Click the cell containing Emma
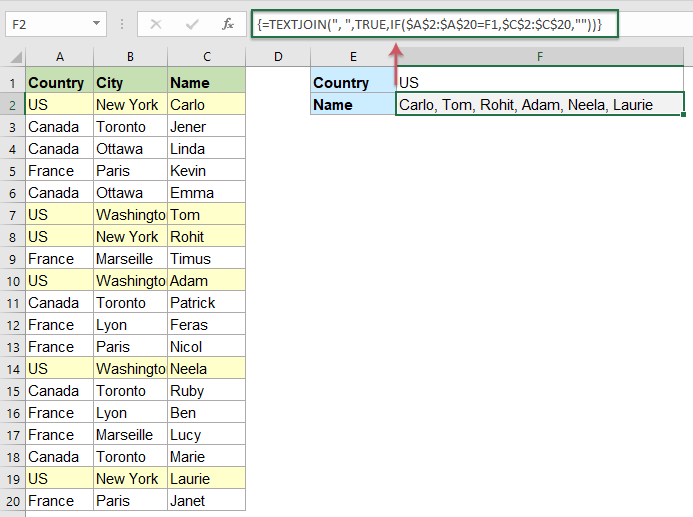 [206, 193]
